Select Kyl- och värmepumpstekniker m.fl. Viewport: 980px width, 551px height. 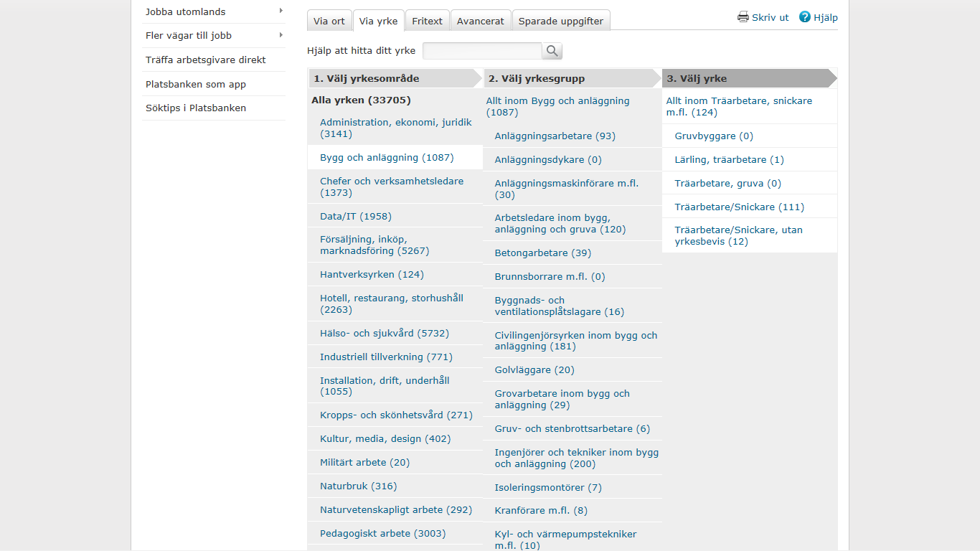tap(566, 540)
